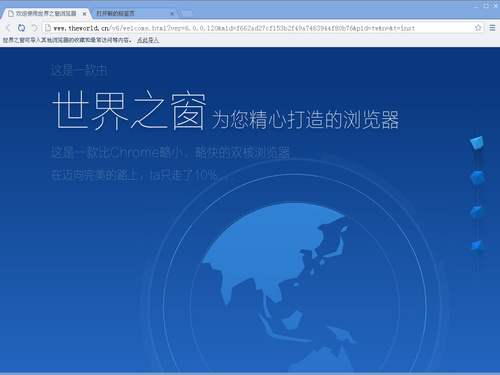The width and height of the screenshot is (500, 375).
Task: Click the 这是一款由 faded text
Action: click(79, 70)
